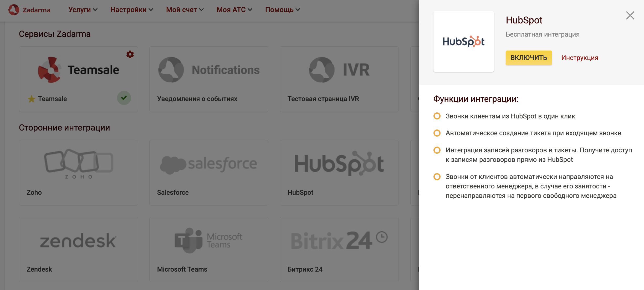Click the Teamsale logo
The height and width of the screenshot is (290, 644).
[x=78, y=70]
